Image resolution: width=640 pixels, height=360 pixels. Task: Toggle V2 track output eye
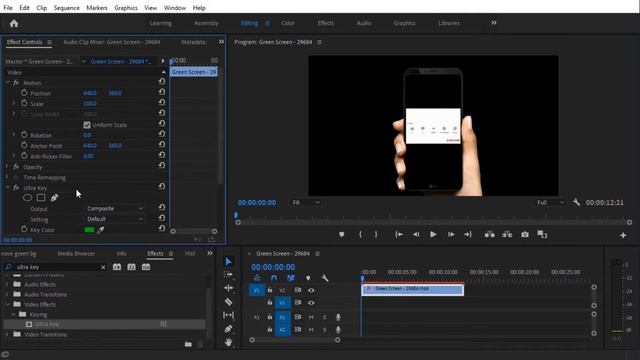tap(311, 290)
